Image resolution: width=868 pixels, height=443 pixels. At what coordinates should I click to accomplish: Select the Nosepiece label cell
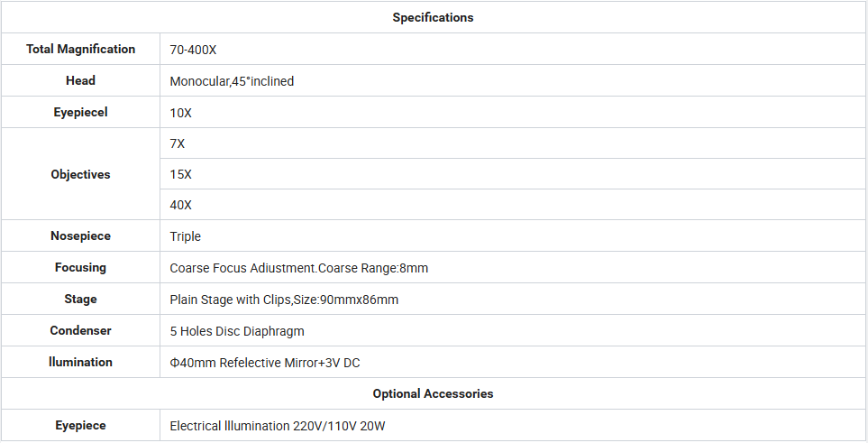[81, 235]
